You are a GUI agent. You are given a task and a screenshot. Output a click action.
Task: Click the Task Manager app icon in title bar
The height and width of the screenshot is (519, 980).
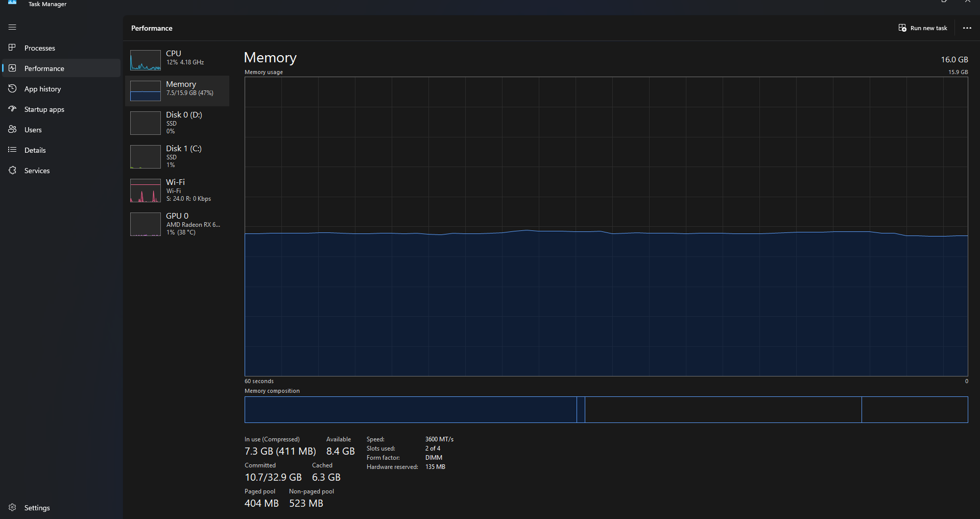click(12, 2)
